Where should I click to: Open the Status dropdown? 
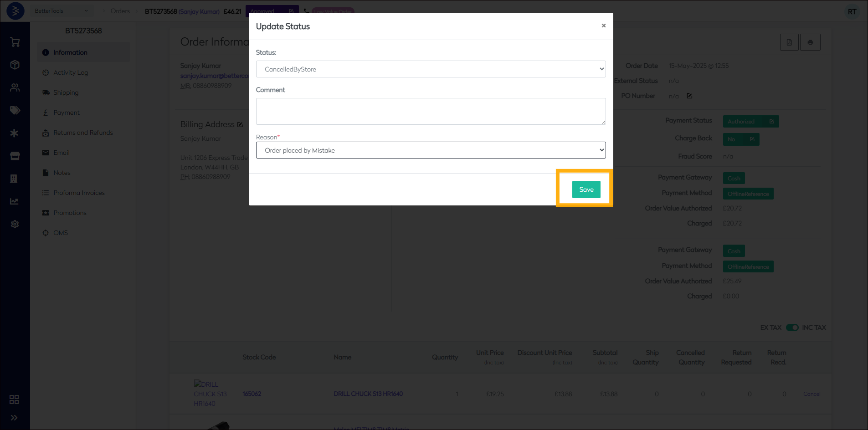pyautogui.click(x=431, y=69)
